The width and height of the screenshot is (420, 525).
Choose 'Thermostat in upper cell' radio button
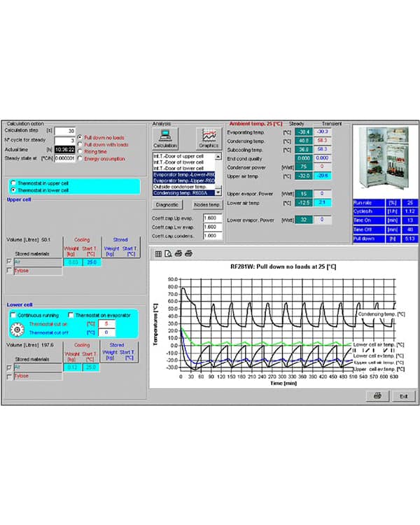[x=13, y=181]
